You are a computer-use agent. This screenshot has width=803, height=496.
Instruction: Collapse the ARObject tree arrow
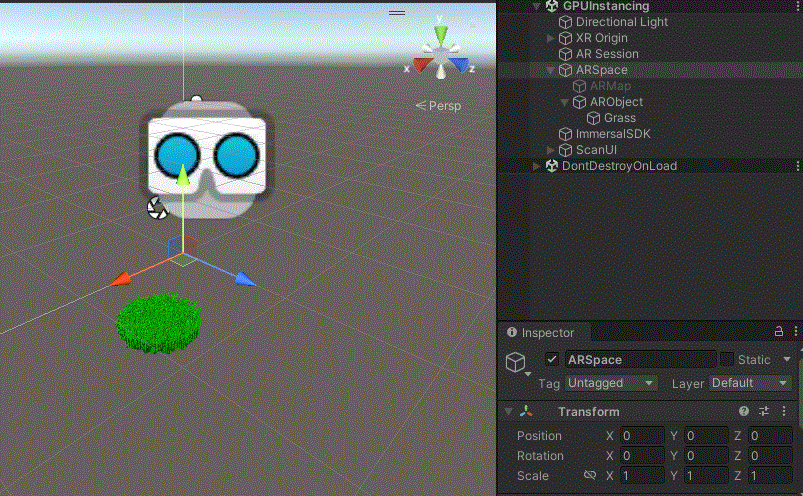(x=564, y=102)
